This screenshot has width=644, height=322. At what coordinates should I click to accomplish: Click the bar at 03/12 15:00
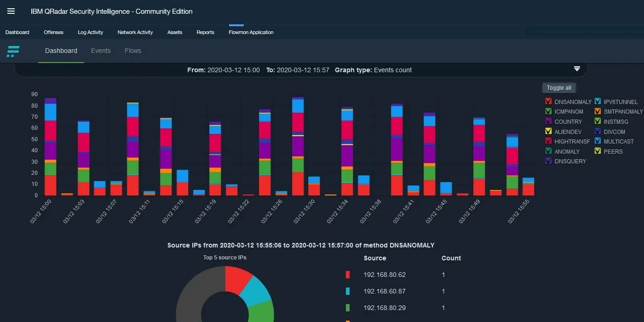click(x=50, y=147)
